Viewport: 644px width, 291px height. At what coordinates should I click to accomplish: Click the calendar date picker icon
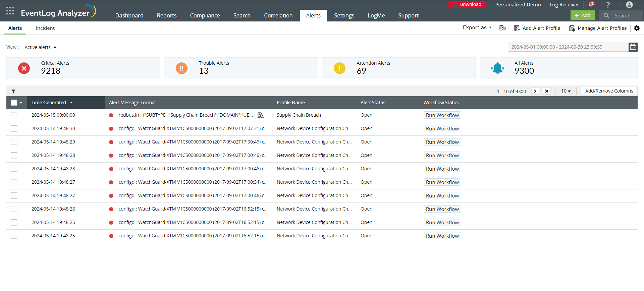pos(633,47)
